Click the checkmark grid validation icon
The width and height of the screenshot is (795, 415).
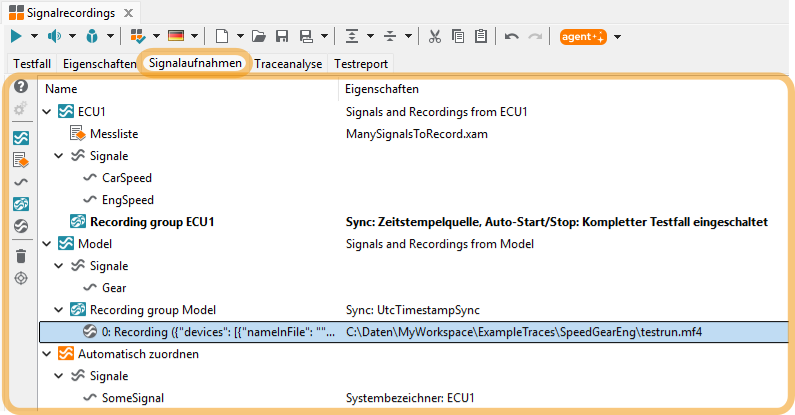[x=138, y=36]
